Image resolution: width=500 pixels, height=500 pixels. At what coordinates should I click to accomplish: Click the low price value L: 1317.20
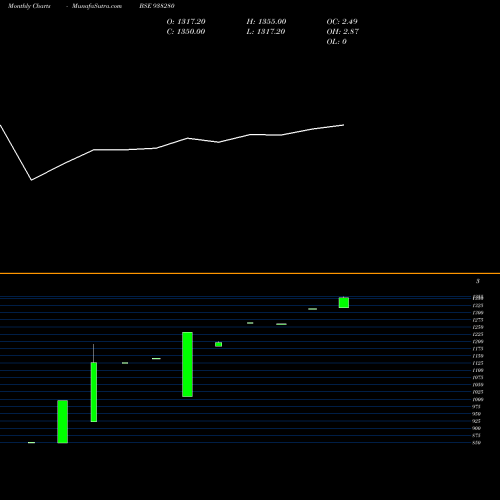coord(266,31)
